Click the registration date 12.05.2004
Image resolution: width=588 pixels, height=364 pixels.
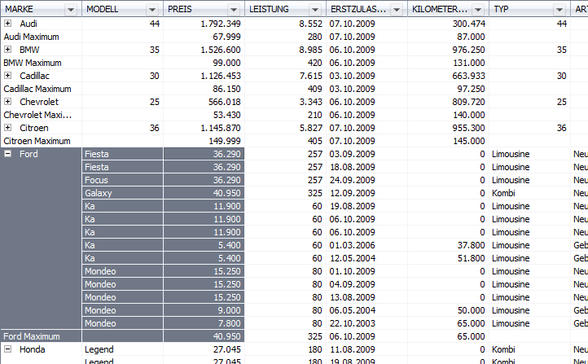pyautogui.click(x=352, y=258)
